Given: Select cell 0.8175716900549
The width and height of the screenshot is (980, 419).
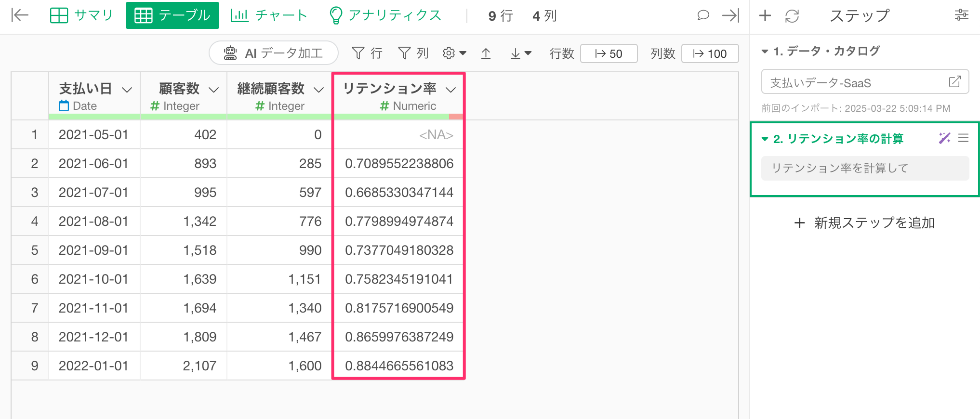Looking at the screenshot, I should 398,308.
